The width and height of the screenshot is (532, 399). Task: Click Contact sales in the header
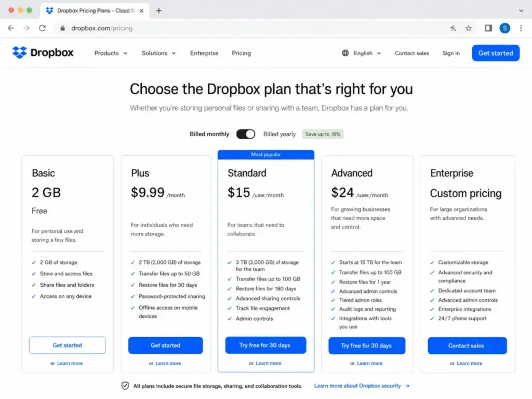tap(412, 53)
